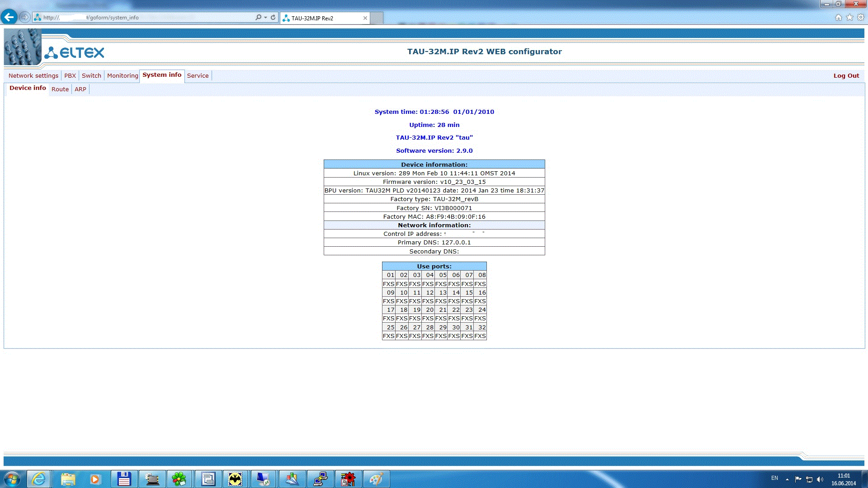Screen dimensions: 868x488
Task: Click port number 16 cell
Action: pyautogui.click(x=481, y=292)
